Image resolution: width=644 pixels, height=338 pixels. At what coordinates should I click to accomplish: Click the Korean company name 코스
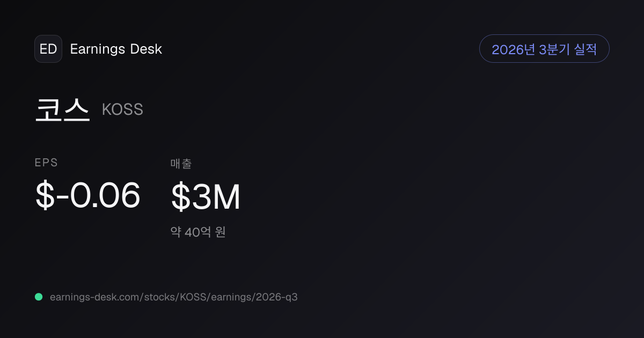point(62,109)
